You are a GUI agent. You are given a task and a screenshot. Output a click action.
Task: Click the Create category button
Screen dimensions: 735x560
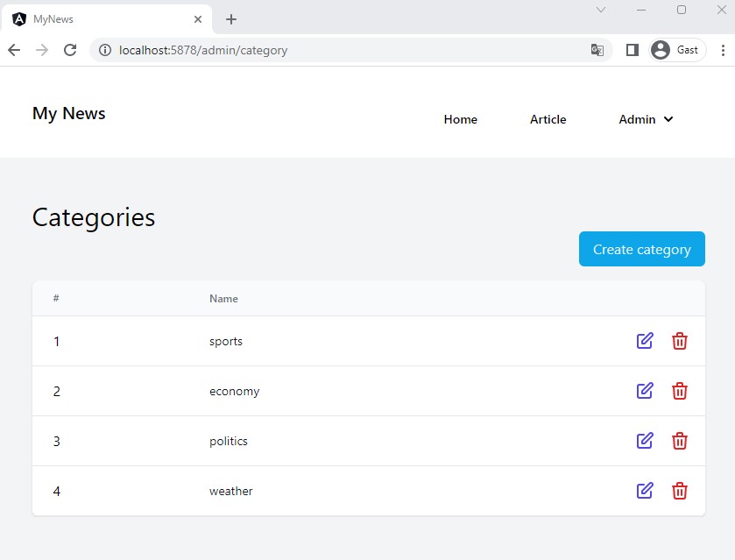(641, 249)
